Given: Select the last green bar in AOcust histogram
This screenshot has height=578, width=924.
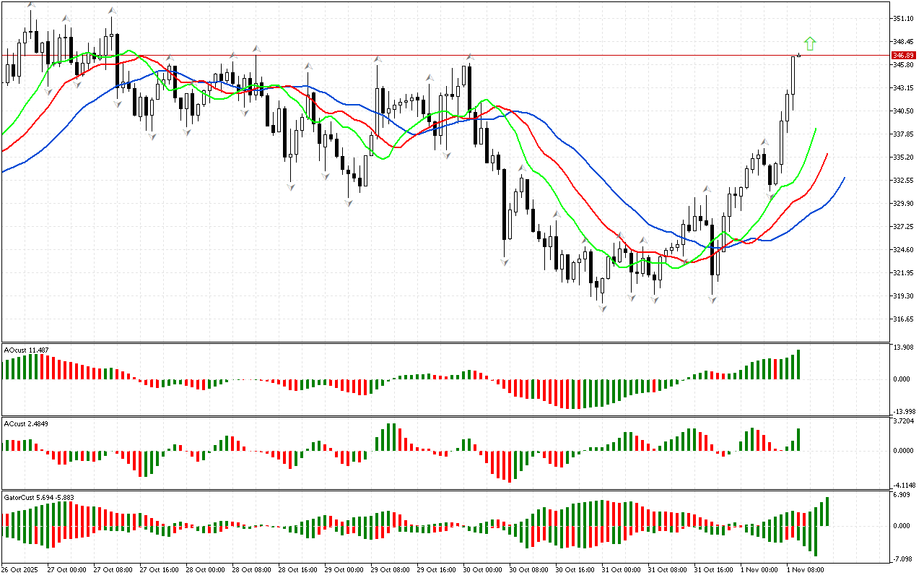Looking at the screenshot, I should tap(798, 364).
